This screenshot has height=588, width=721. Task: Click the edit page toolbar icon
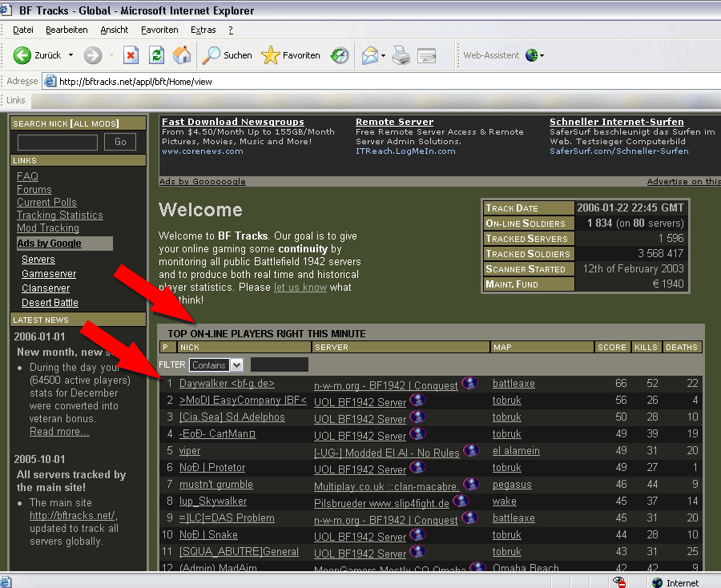pos(427,55)
